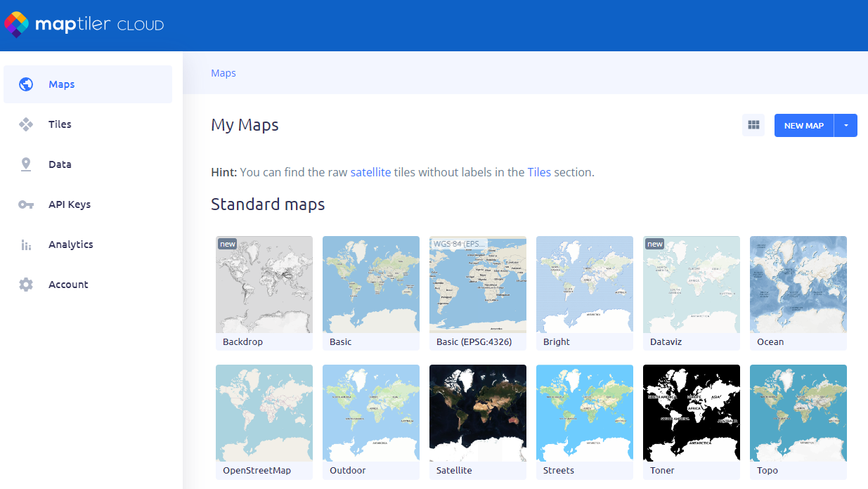Click the Account gear icon
The height and width of the screenshot is (489, 868).
26,285
